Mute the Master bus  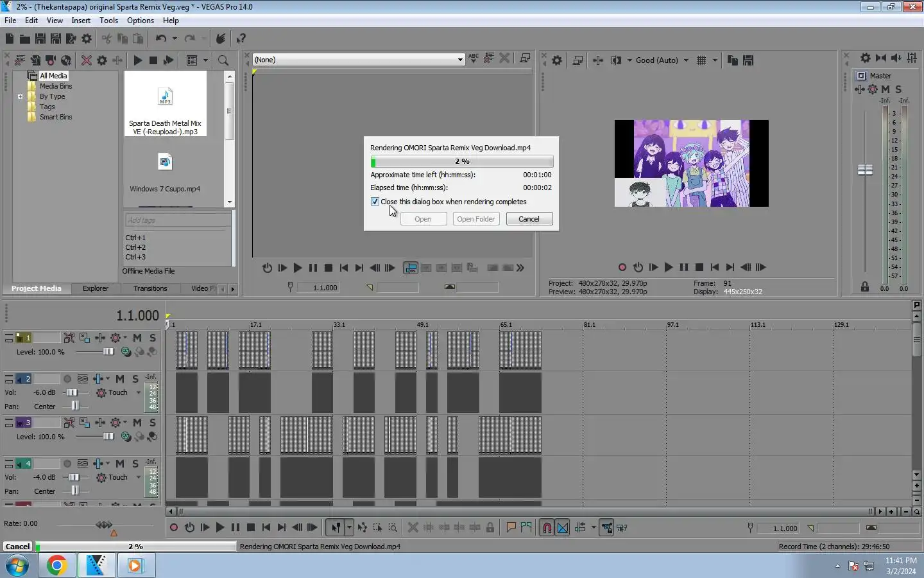coord(886,89)
